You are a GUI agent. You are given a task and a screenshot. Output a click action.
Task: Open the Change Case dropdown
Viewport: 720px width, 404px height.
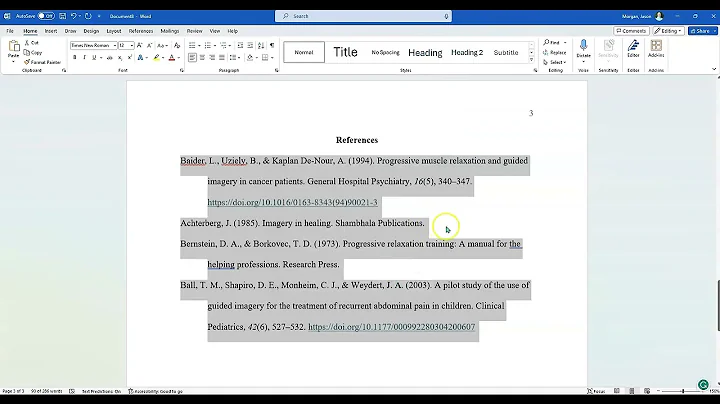[x=161, y=45]
